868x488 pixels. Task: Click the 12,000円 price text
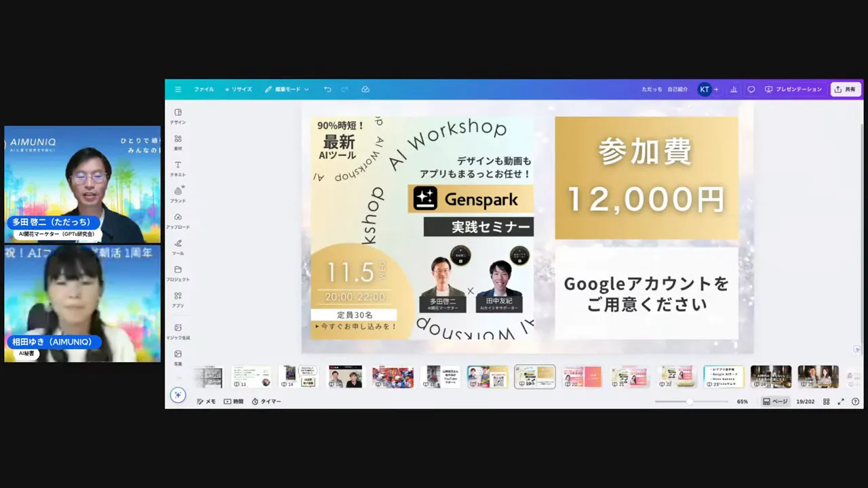click(646, 199)
